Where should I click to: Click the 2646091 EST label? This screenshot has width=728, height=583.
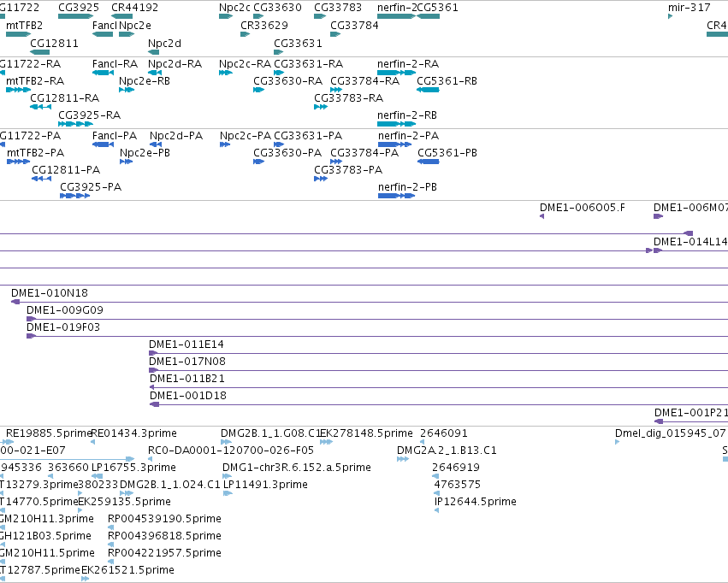(444, 433)
